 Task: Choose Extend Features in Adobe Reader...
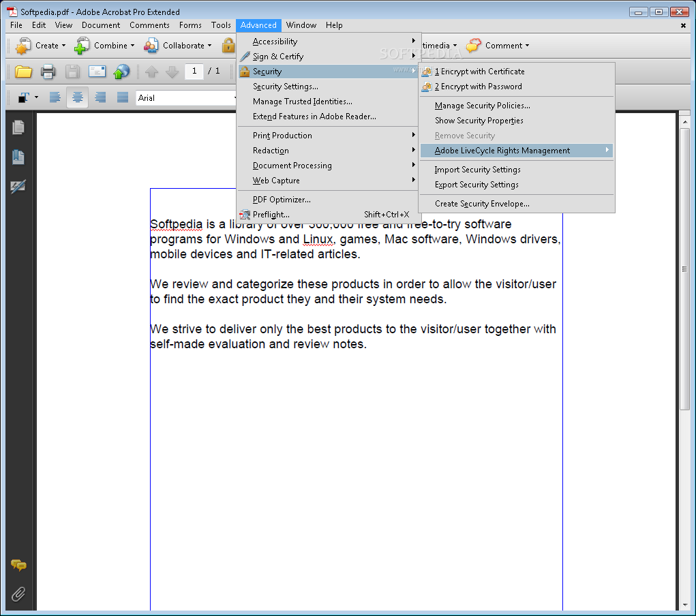[329, 117]
